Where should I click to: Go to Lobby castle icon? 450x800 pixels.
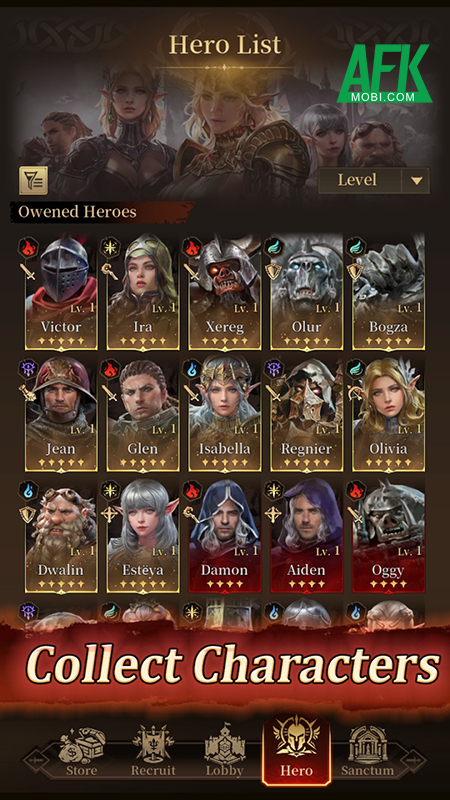click(224, 744)
